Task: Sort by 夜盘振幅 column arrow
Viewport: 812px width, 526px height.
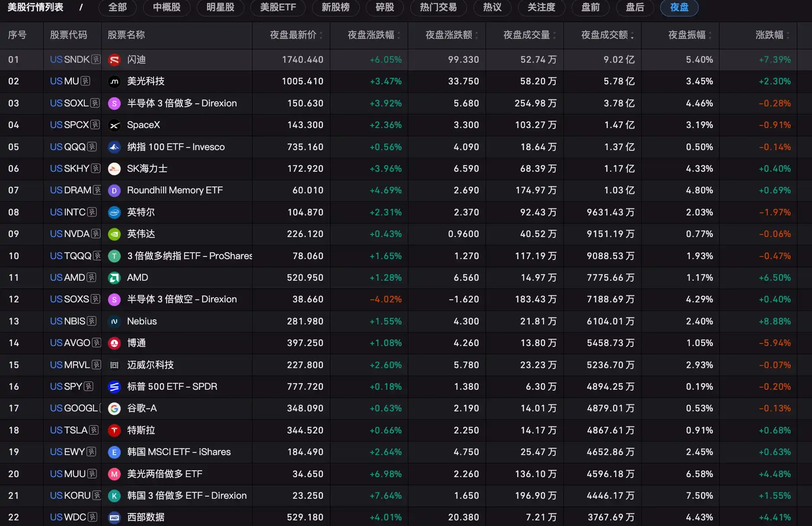Action: point(710,35)
